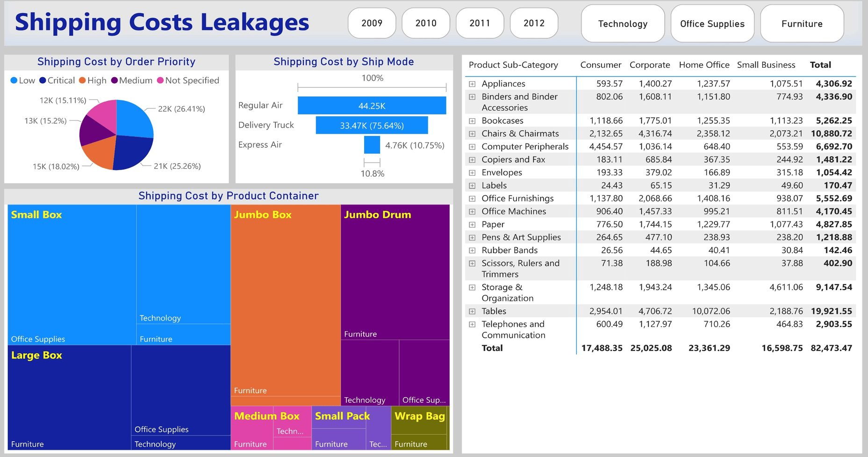Expand the Paper sub-category row
The width and height of the screenshot is (868, 457).
(x=472, y=225)
